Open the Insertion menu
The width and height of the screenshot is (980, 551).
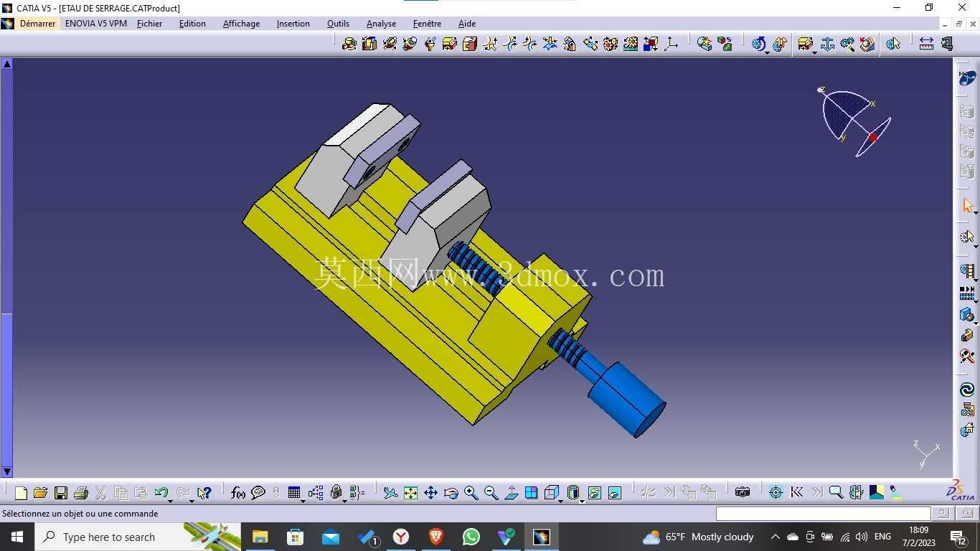(293, 24)
